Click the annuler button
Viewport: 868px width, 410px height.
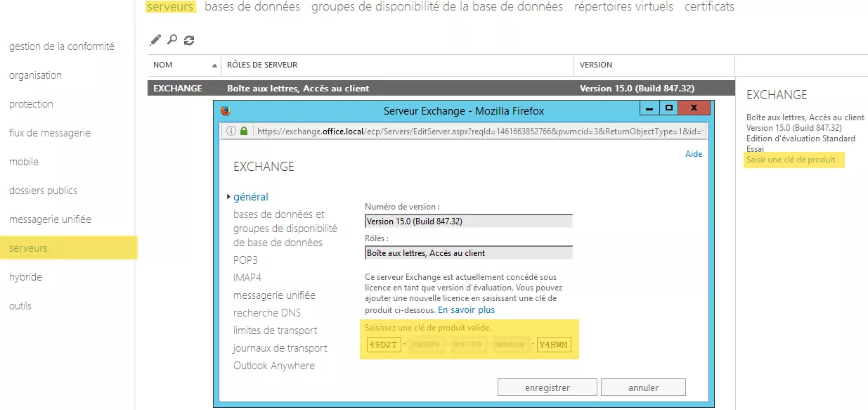pyautogui.click(x=643, y=387)
